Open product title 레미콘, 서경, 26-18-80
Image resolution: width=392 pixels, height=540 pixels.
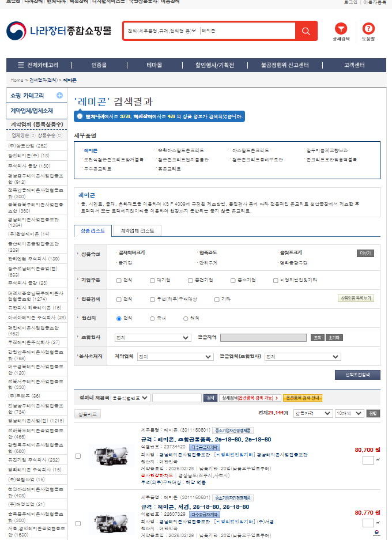tap(195, 507)
